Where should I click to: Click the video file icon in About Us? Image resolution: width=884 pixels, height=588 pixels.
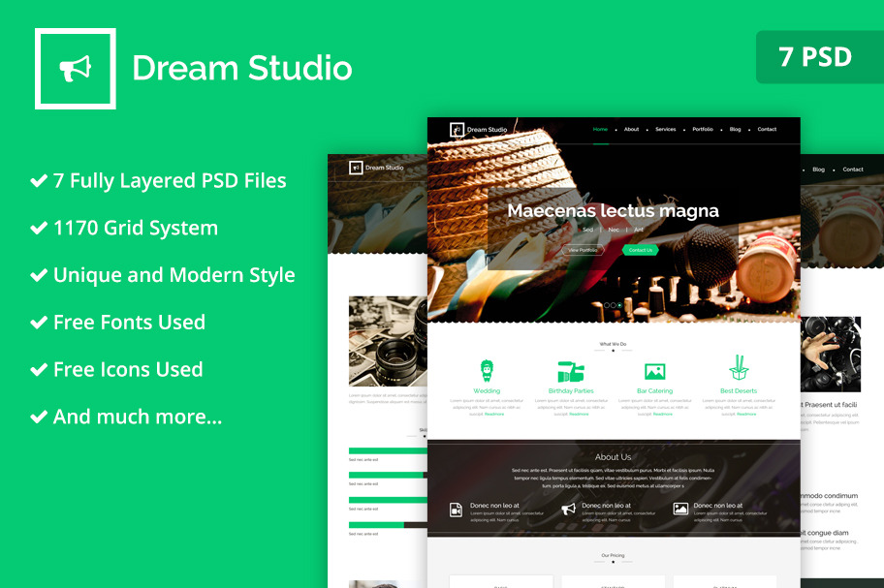click(x=457, y=510)
